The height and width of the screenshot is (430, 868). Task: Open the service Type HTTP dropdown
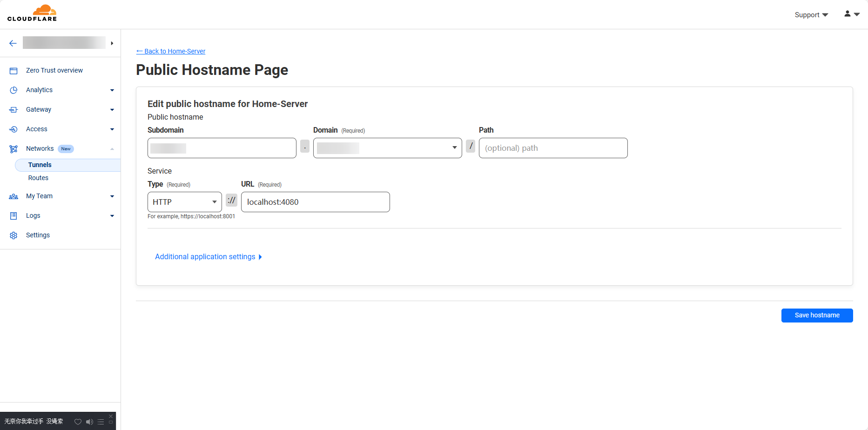point(184,202)
